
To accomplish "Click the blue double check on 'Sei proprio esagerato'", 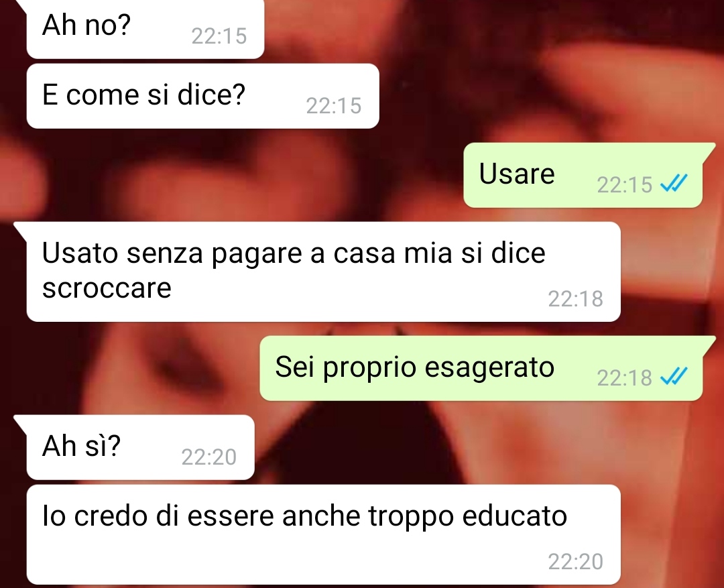I will [674, 376].
